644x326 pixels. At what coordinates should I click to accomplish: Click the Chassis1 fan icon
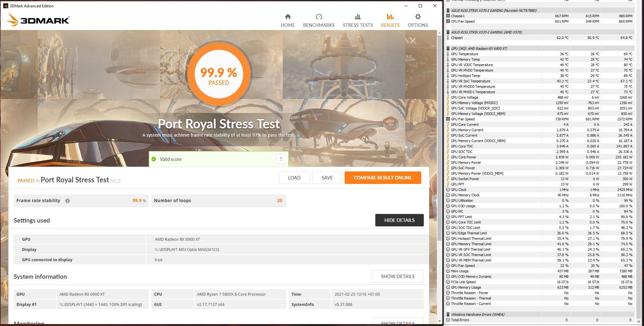click(448, 16)
